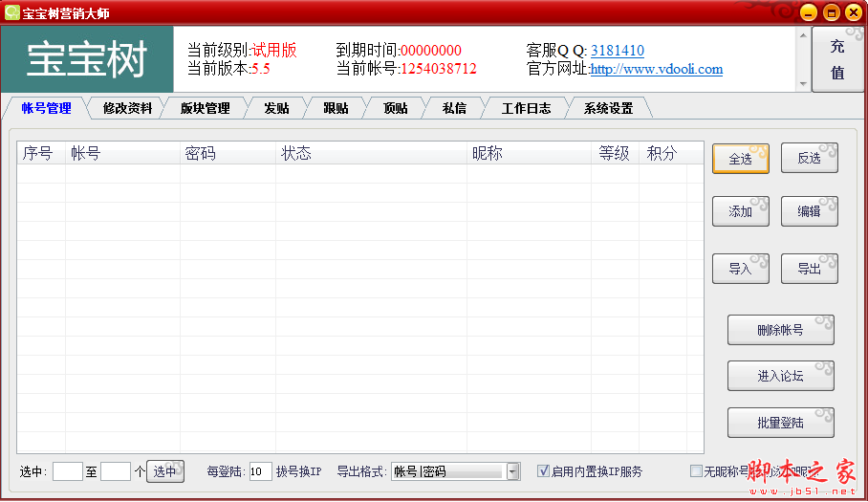This screenshot has width=868, height=502.
Task: Click the 积分 column header
Action: pos(663,153)
